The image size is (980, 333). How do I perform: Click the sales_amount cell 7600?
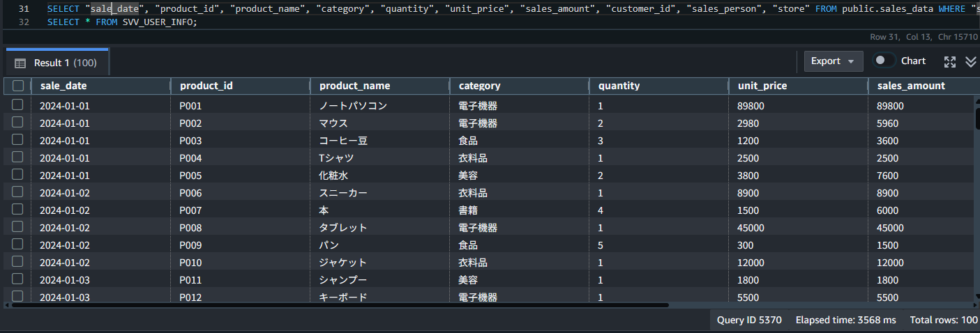(x=921, y=176)
